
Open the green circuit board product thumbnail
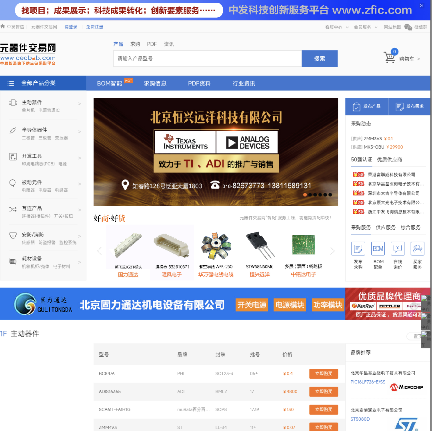(303, 245)
